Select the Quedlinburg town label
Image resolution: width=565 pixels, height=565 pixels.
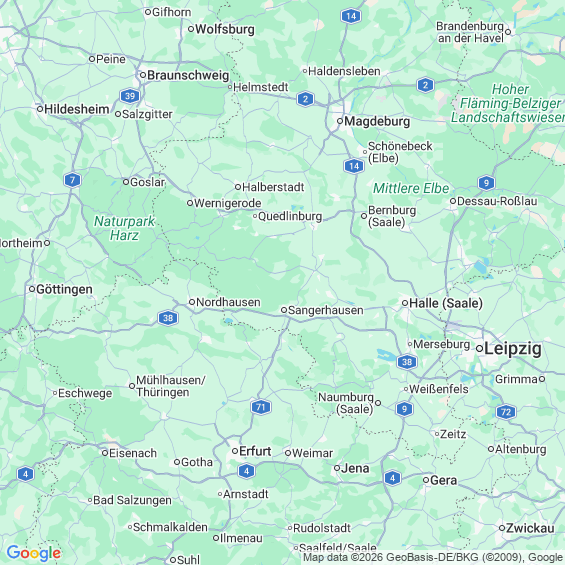pyautogui.click(x=290, y=216)
